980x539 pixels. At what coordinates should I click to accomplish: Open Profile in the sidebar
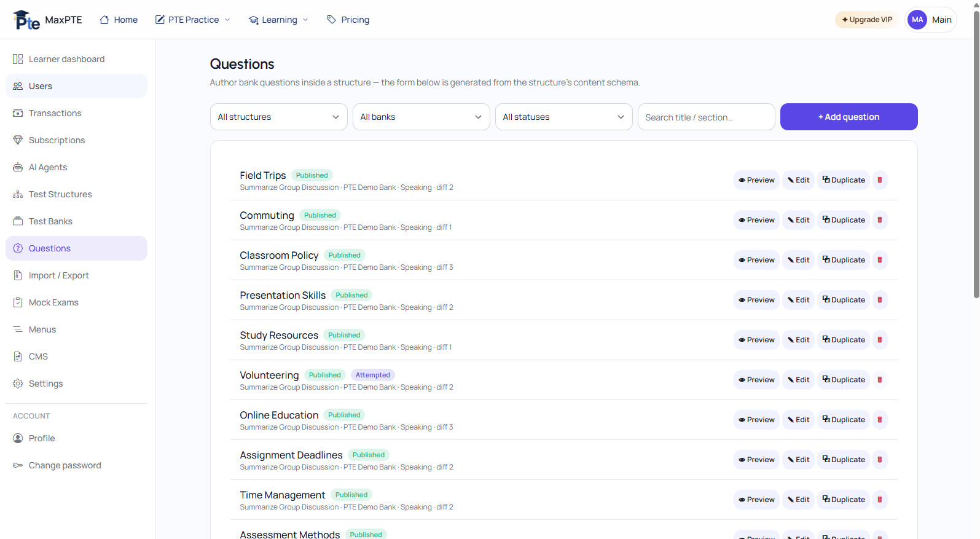coord(76,438)
